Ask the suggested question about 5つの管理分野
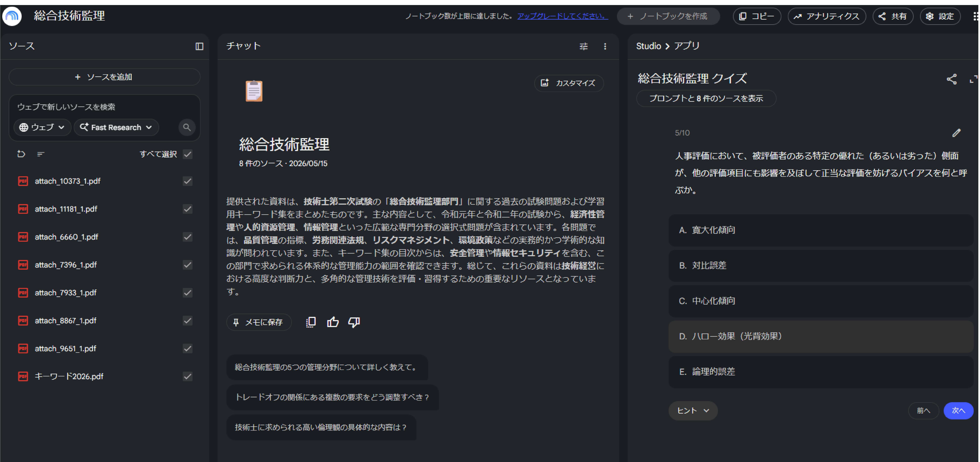This screenshot has height=462, width=980. [x=327, y=367]
